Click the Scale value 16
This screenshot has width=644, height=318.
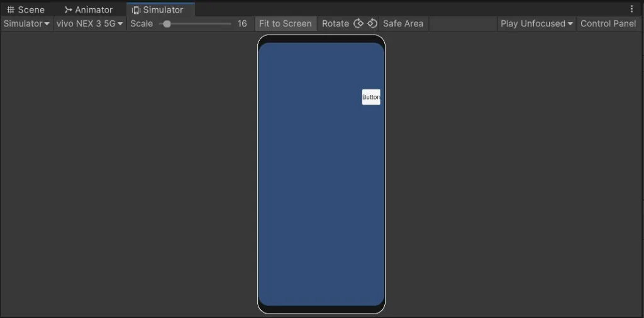pyautogui.click(x=242, y=24)
